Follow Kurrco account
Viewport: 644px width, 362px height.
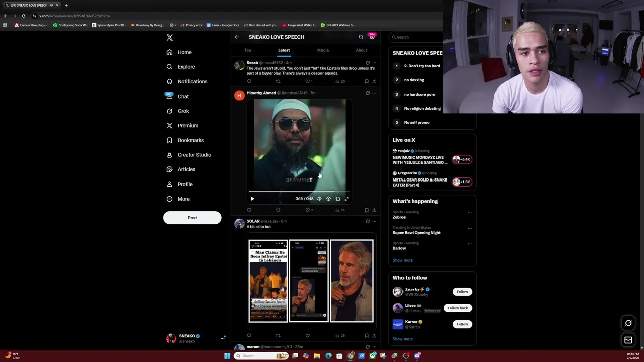(462, 324)
